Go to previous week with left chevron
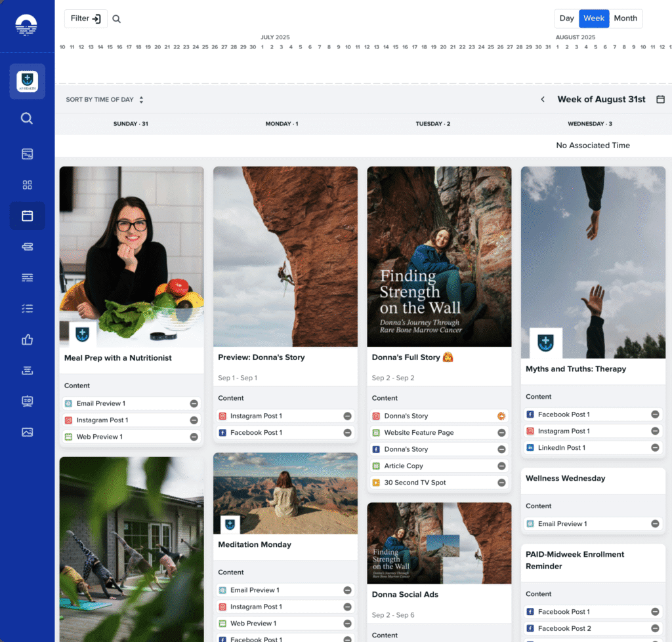Viewport: 672px width, 642px height. pyautogui.click(x=543, y=100)
